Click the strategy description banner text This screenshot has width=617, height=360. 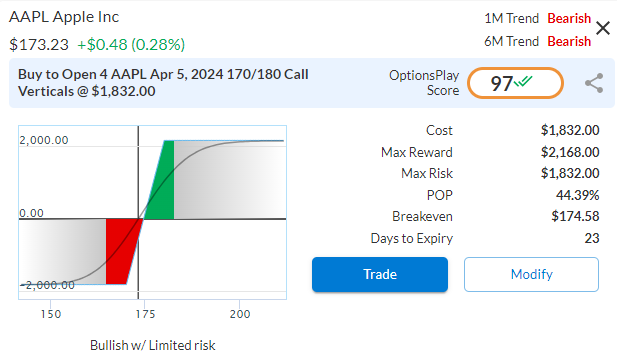pos(163,83)
